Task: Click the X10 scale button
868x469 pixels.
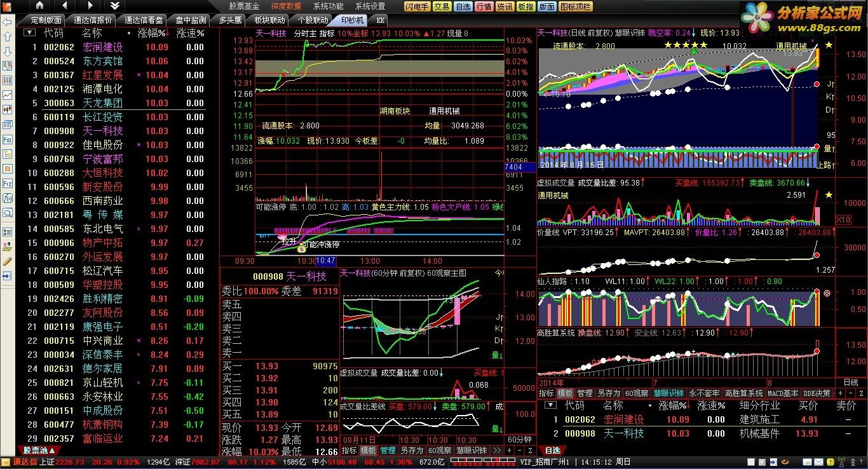Action: 843,219
